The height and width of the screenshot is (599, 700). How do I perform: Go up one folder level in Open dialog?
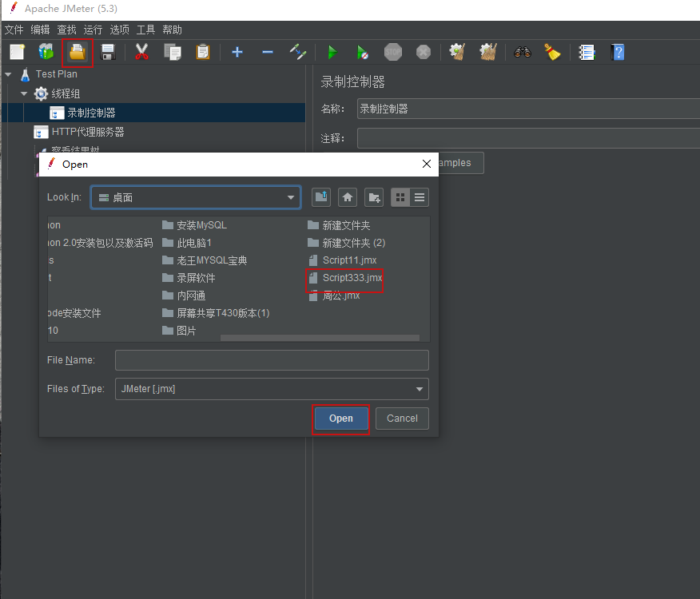(321, 197)
